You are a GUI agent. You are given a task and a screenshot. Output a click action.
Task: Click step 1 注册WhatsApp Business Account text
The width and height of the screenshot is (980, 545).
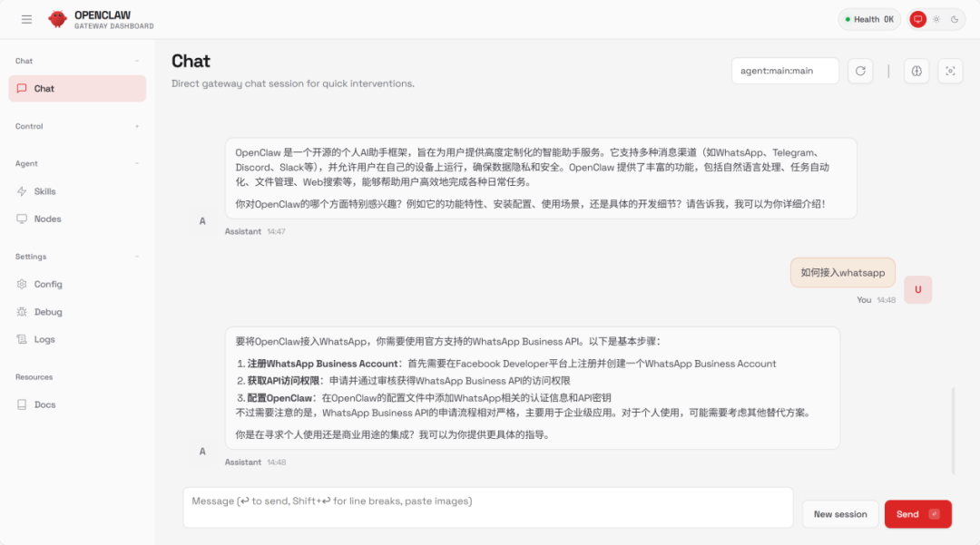point(322,364)
